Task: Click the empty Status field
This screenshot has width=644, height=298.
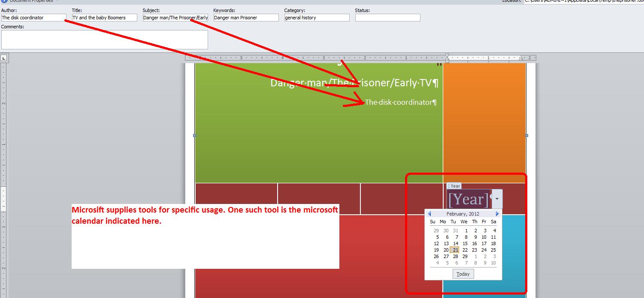Action: click(x=388, y=18)
